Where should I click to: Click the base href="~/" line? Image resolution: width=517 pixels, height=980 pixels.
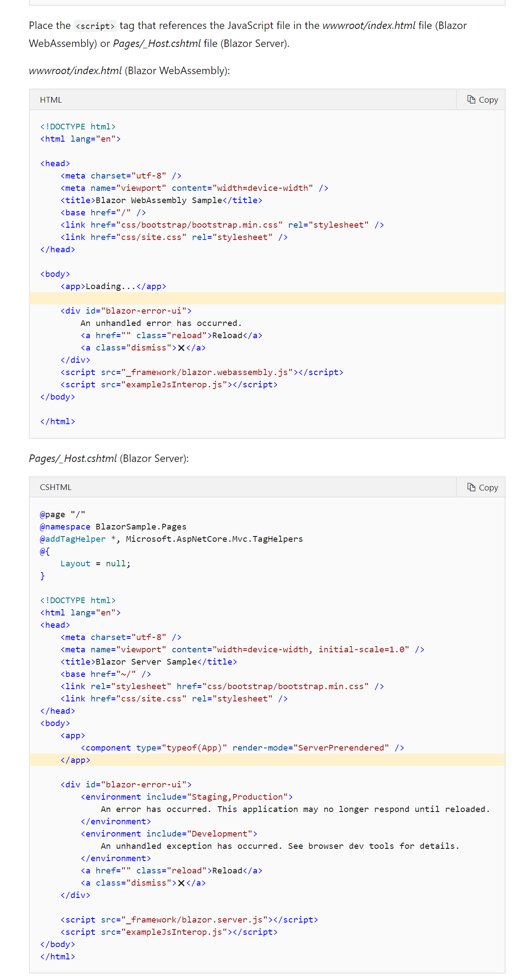click(x=106, y=674)
